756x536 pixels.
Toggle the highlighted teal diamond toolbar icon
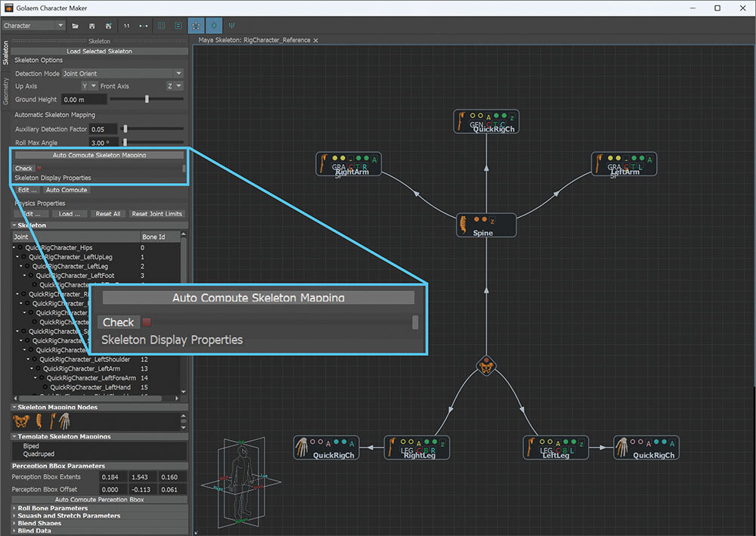(x=214, y=26)
